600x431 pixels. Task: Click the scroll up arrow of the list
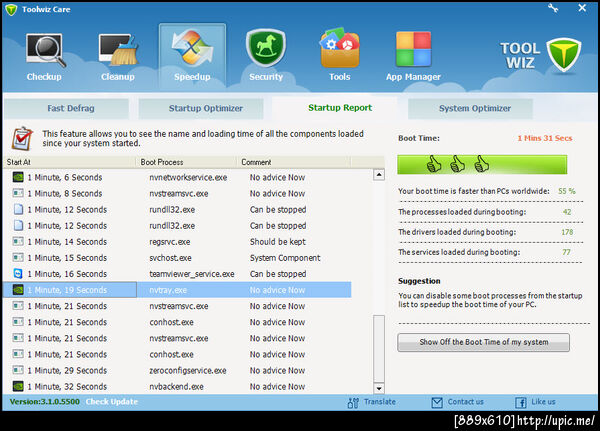coord(379,175)
